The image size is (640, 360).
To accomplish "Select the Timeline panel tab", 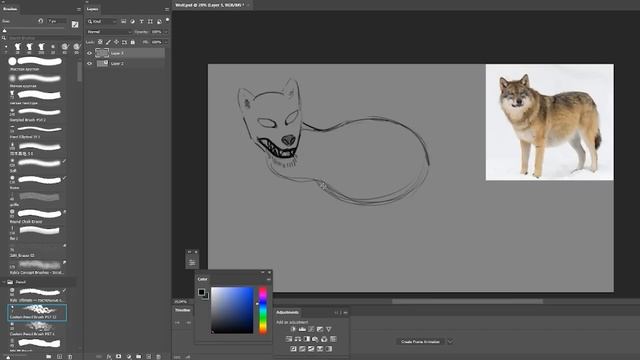I will [182, 310].
